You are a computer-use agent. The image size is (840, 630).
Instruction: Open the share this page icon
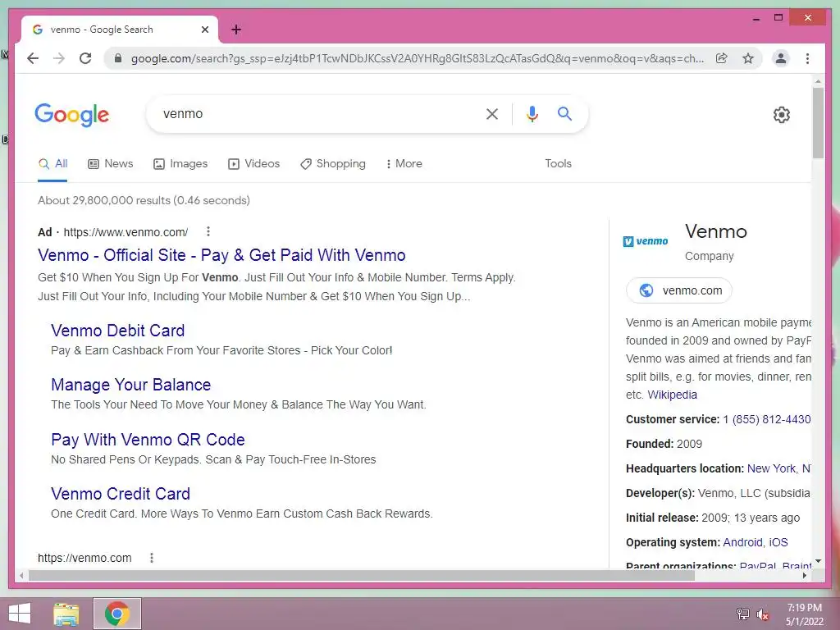(x=722, y=58)
